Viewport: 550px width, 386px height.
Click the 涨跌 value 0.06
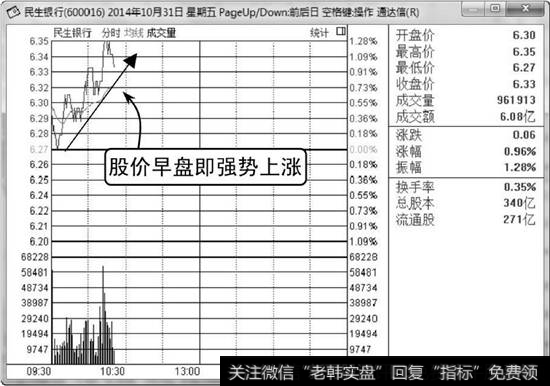pos(524,135)
